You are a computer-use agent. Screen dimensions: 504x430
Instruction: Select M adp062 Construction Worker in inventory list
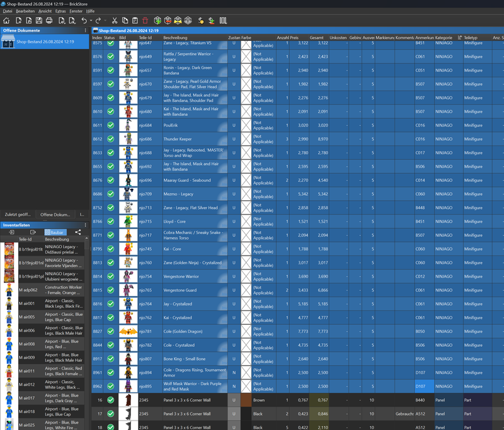(42, 290)
